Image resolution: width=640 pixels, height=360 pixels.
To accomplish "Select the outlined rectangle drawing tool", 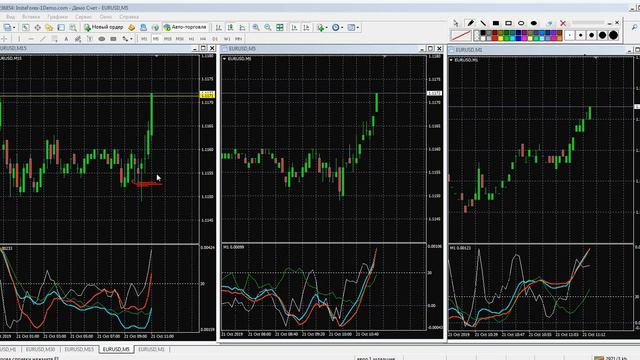I will 509,23.
